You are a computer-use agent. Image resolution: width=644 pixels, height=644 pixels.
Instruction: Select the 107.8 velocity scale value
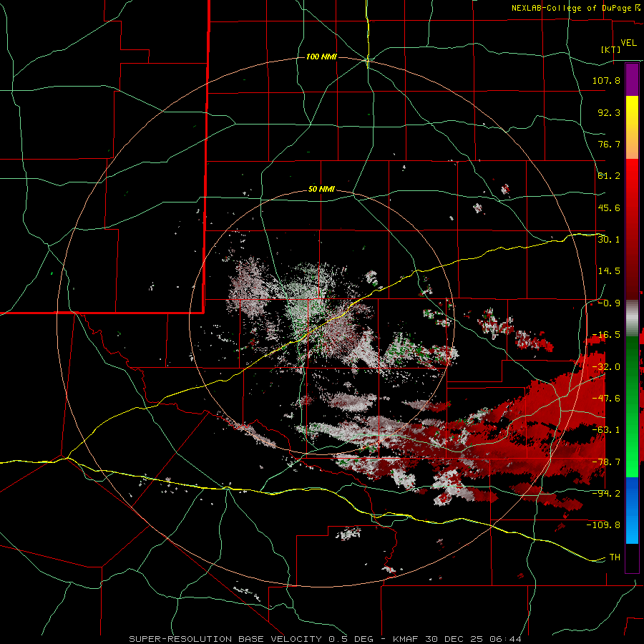tap(606, 80)
